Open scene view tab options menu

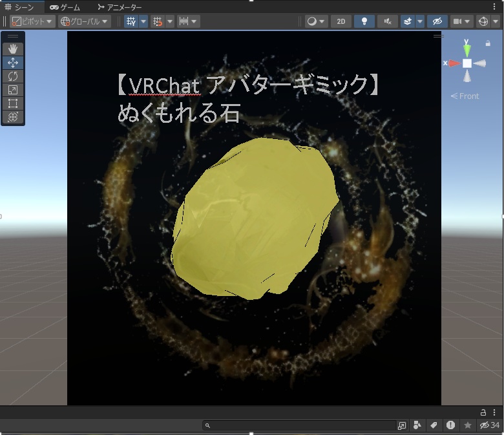pyautogui.click(x=494, y=6)
